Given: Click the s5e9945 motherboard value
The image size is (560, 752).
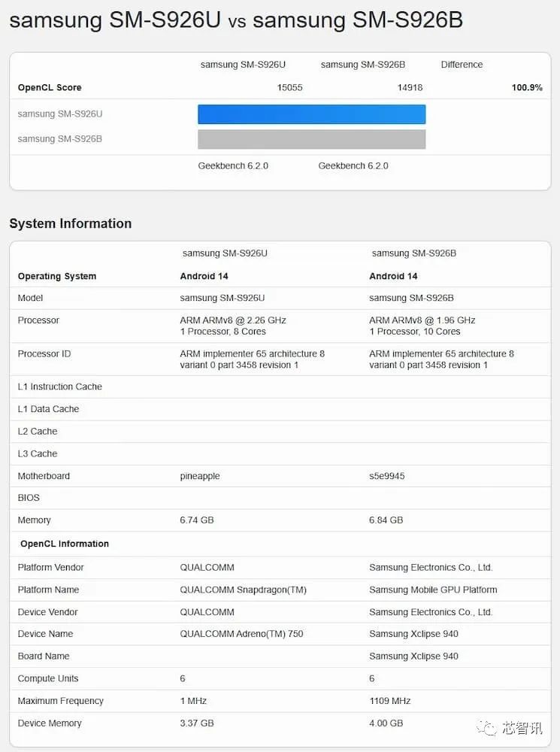Looking at the screenshot, I should (x=387, y=476).
